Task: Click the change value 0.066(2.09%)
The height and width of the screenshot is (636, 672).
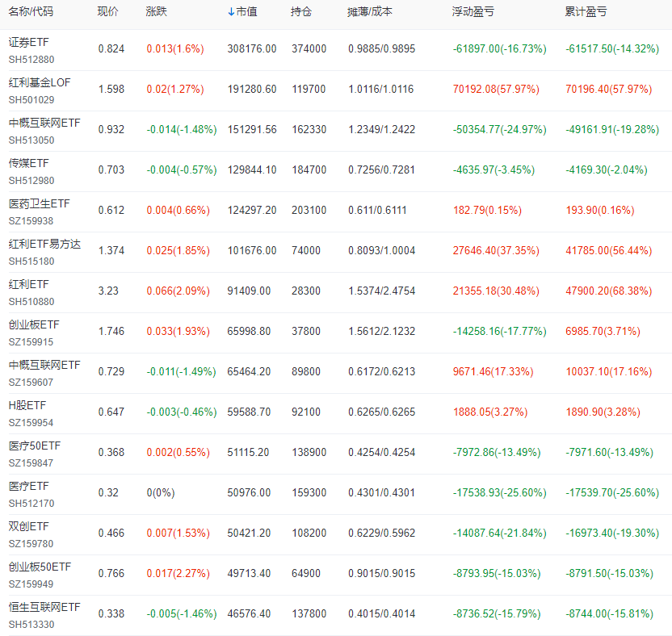Action: 178,291
